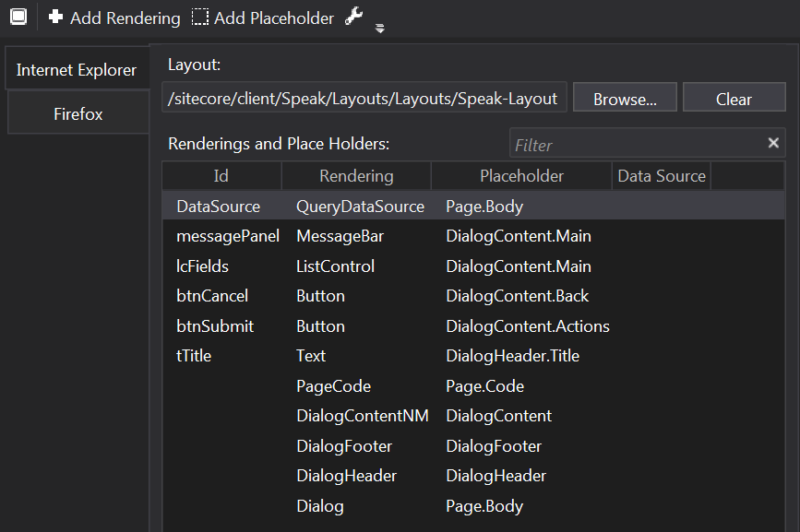Focus the Filter text box
Image resolution: width=800 pixels, height=532 pixels.
[x=637, y=145]
